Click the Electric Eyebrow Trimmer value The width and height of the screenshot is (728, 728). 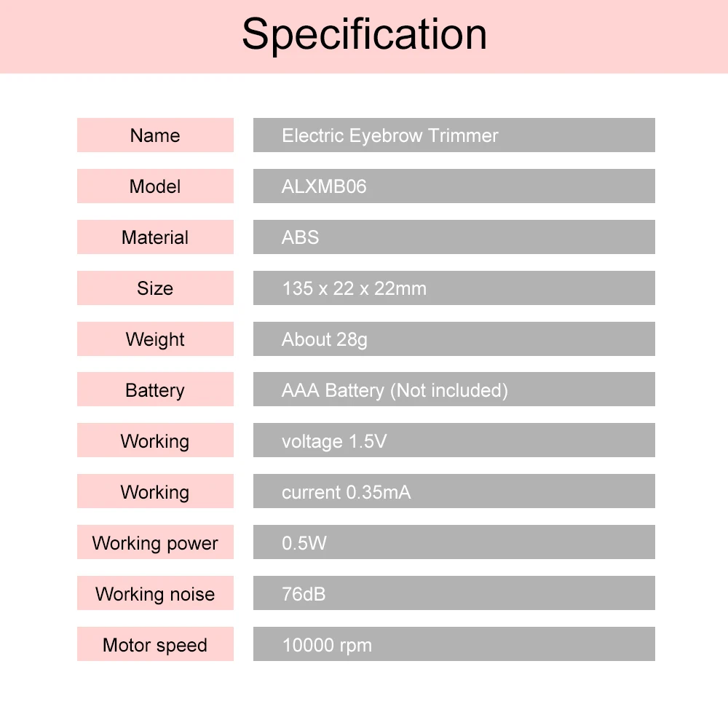[389, 135]
